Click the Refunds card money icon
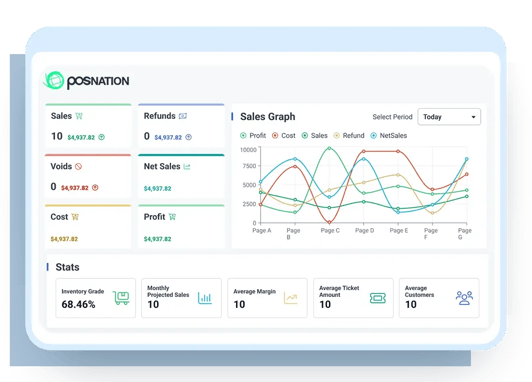Image resolution: width=532 pixels, height=382 pixels. [183, 116]
